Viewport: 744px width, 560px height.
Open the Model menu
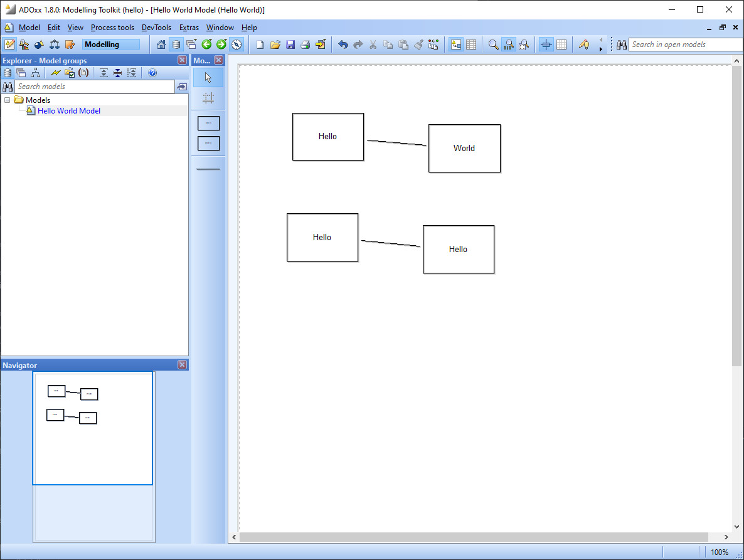point(29,28)
